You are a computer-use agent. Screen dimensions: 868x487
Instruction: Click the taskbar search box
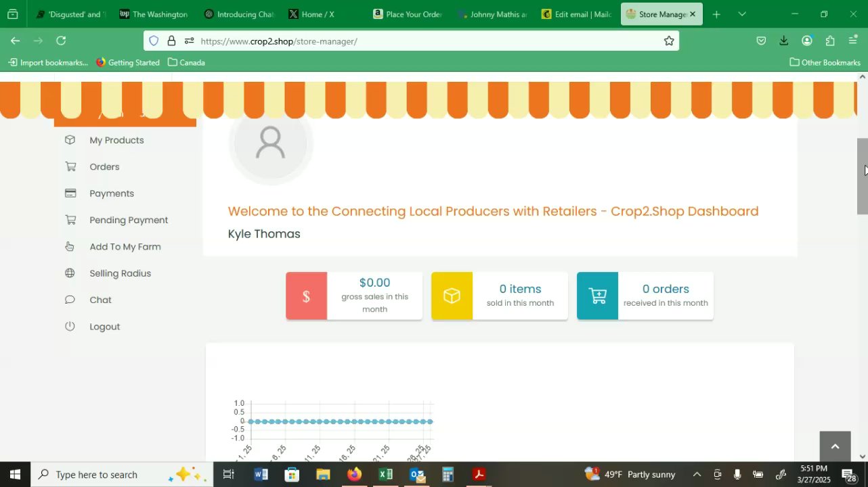pos(122,474)
